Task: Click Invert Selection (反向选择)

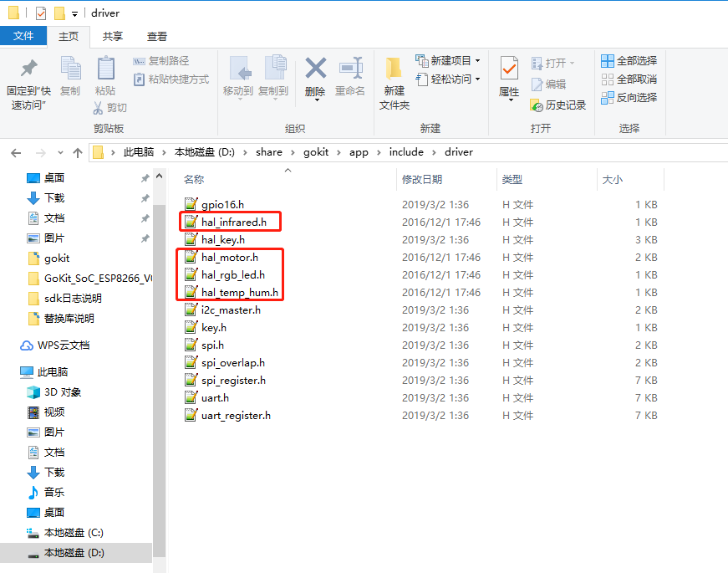Action: [629, 98]
